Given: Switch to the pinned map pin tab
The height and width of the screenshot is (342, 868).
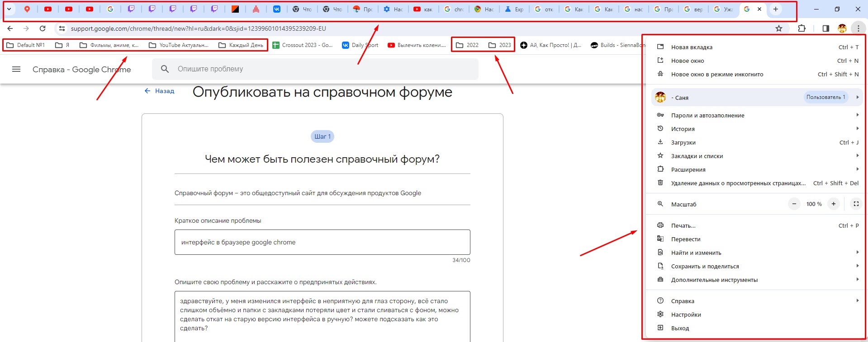Looking at the screenshot, I should click(27, 9).
